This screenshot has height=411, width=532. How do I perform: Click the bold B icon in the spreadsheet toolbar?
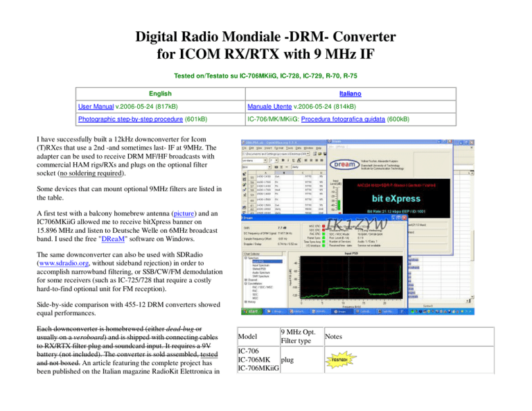coord(283,160)
